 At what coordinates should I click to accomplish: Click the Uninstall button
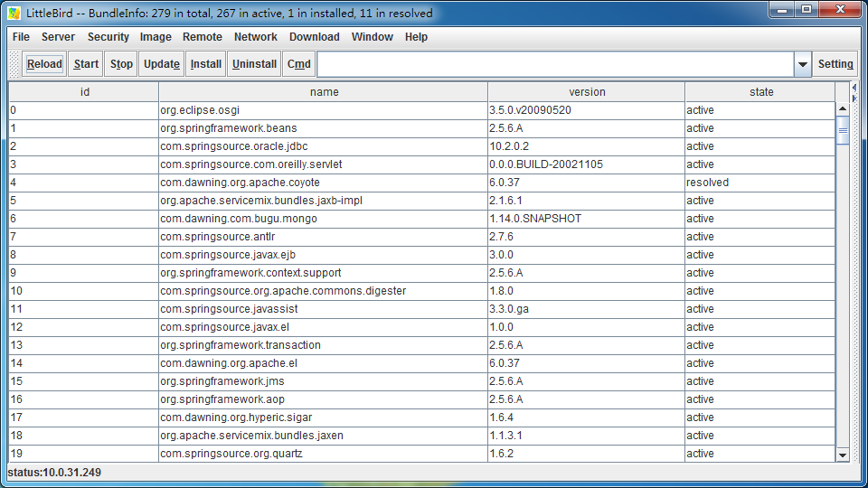click(x=254, y=64)
